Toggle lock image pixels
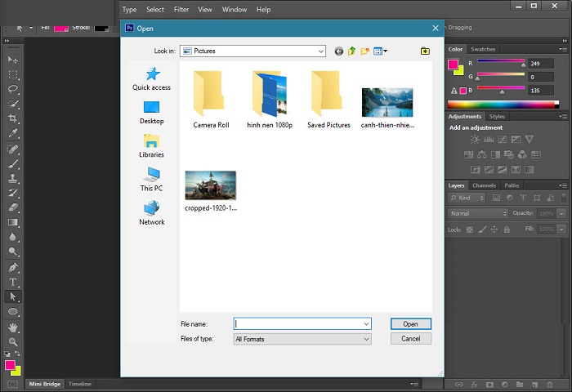 point(482,229)
